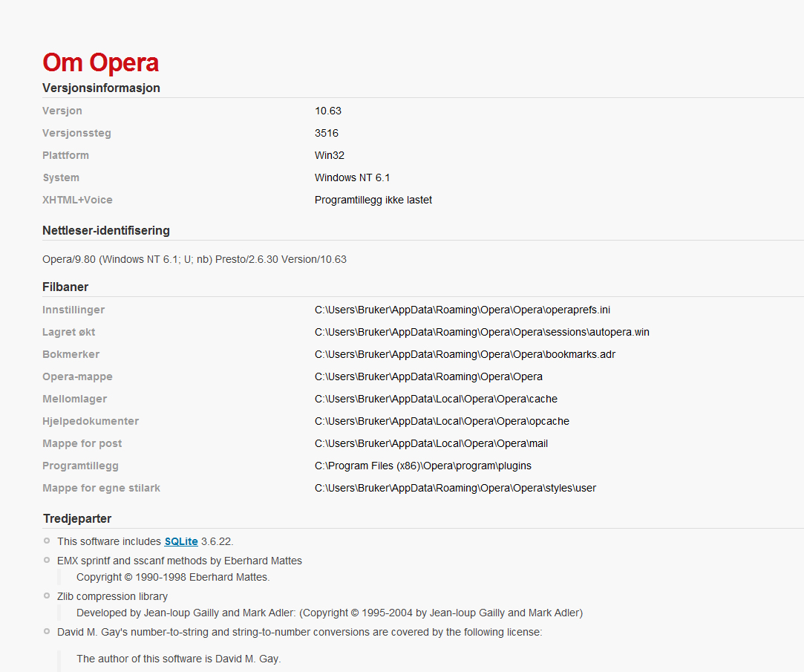This screenshot has height=672, width=804.
Task: Click 'Zlib compression library' line
Action: coord(112,596)
